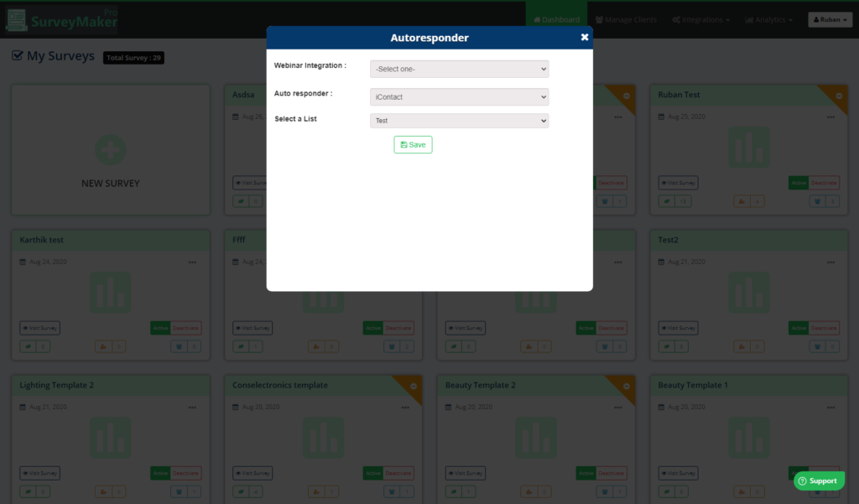Screen dimensions: 859x504
Task: Click the orange stat icon on Karthik test card
Action: [103, 346]
